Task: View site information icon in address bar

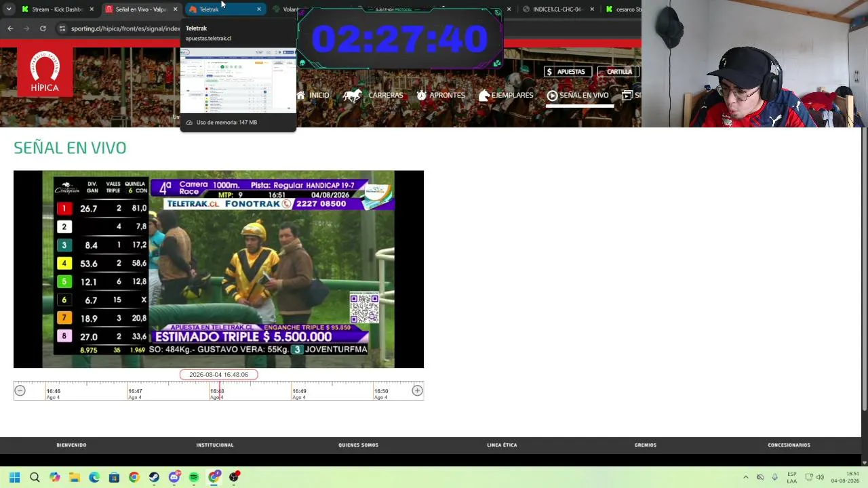Action: tap(62, 28)
